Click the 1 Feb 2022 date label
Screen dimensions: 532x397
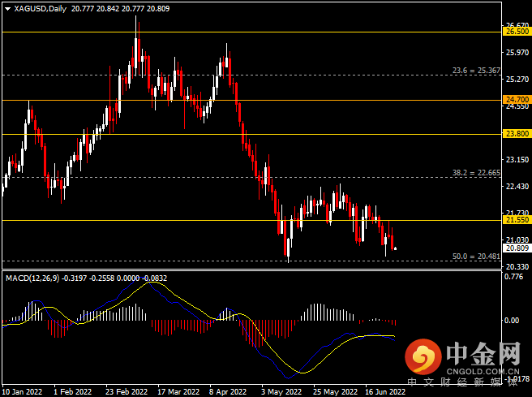coord(73,392)
